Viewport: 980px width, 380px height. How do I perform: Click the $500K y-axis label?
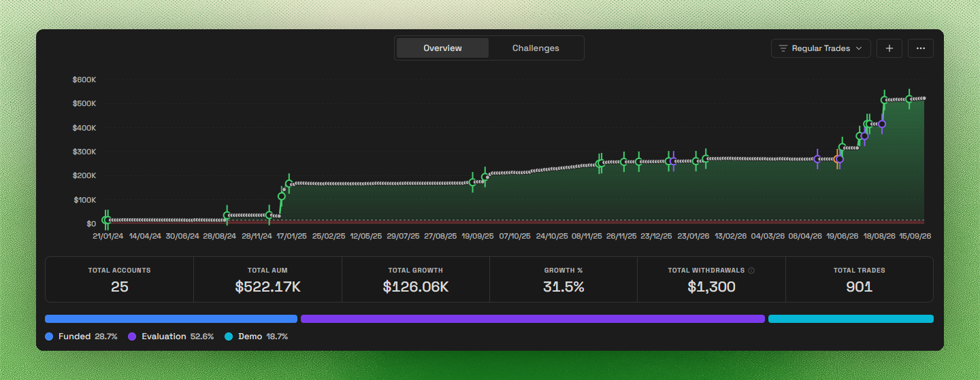click(84, 103)
